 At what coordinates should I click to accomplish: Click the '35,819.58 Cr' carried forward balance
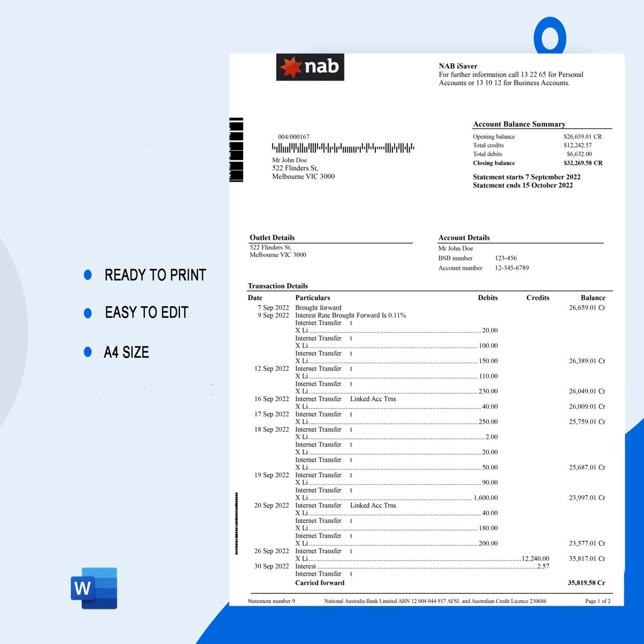pyautogui.click(x=586, y=583)
